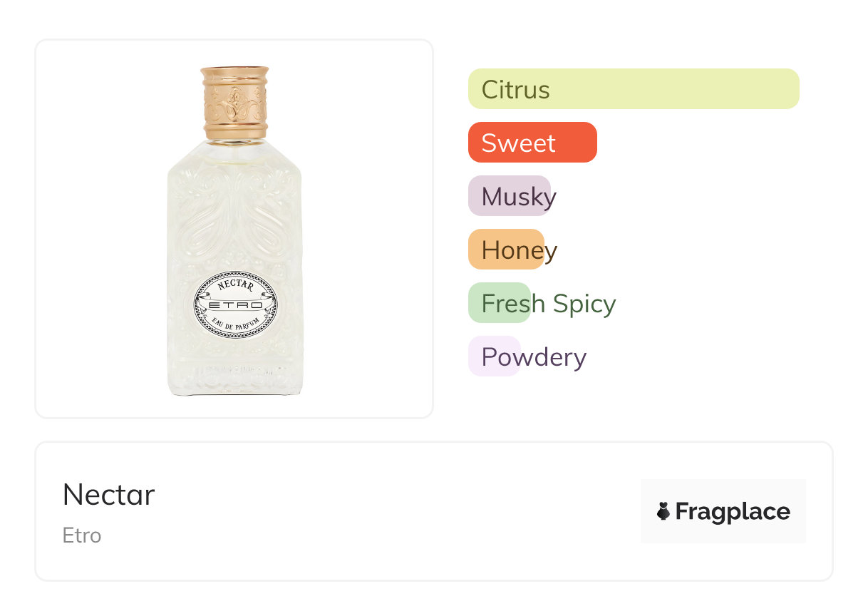
Task: Open the Etro brand name link
Action: tap(82, 535)
